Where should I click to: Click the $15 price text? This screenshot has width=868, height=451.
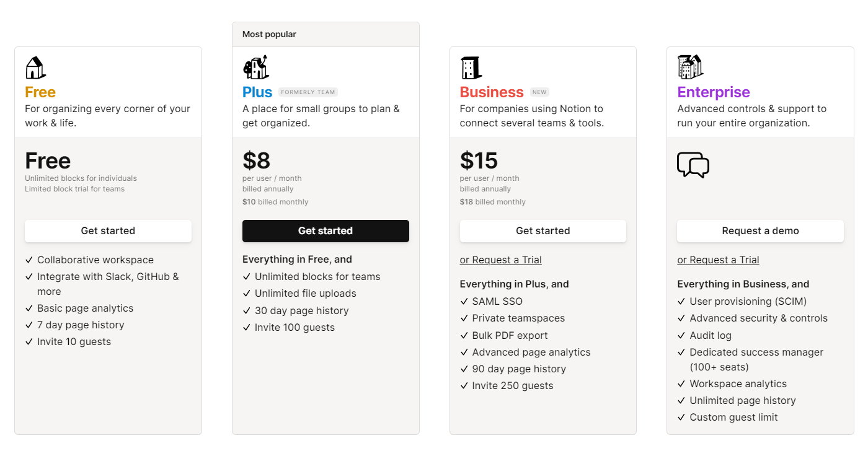(x=478, y=160)
